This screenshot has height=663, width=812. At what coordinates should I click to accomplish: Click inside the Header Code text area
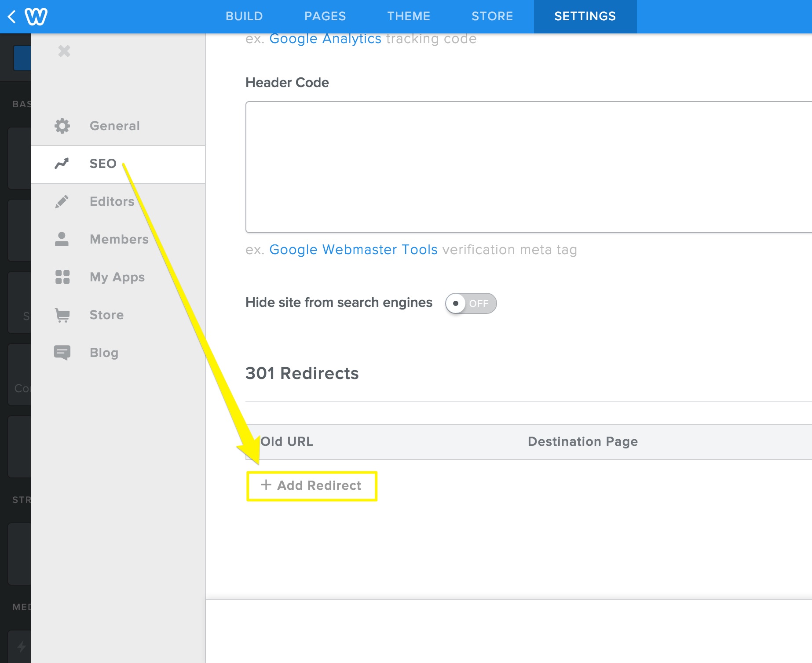528,167
